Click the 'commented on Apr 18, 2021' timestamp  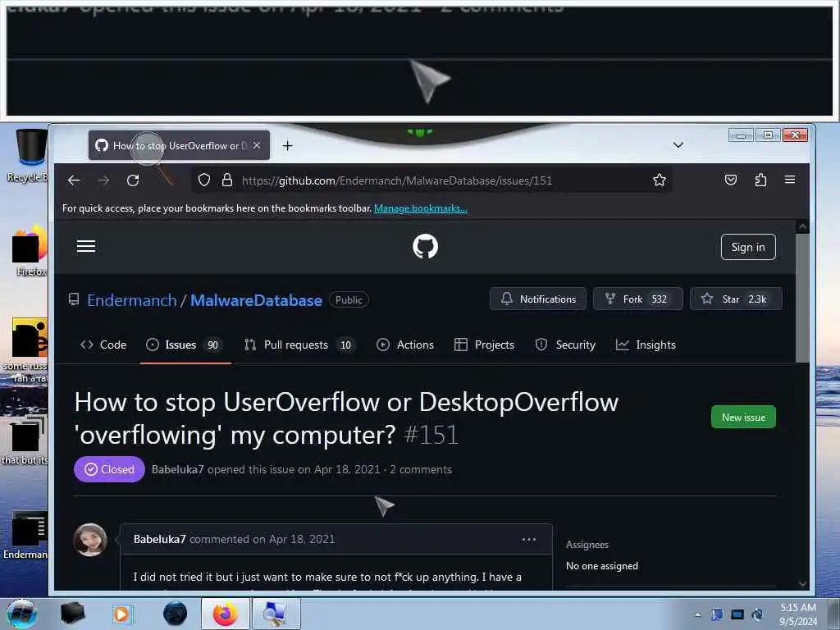pos(262,539)
